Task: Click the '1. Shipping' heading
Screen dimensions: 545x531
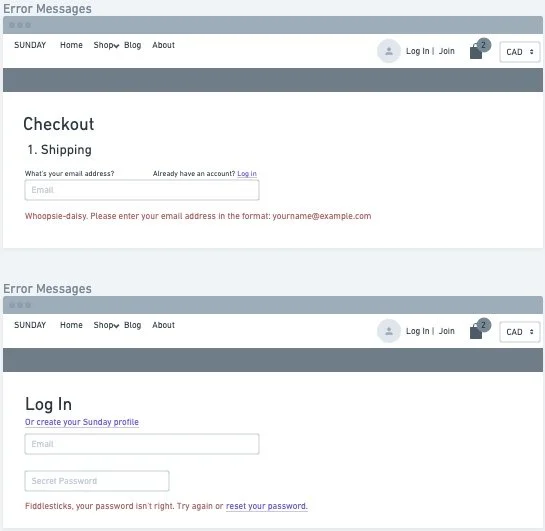Action: (x=59, y=150)
